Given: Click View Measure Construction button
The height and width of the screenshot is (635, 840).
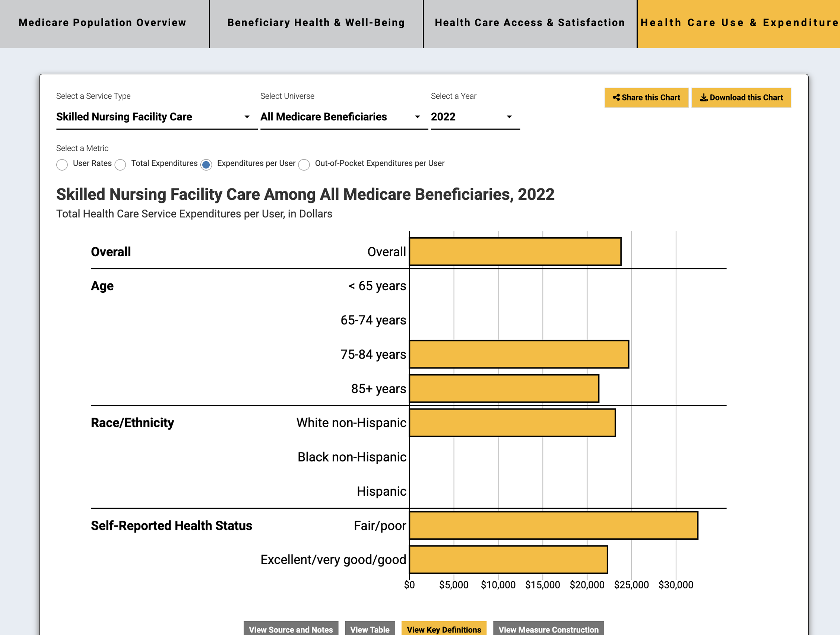Looking at the screenshot, I should [548, 629].
